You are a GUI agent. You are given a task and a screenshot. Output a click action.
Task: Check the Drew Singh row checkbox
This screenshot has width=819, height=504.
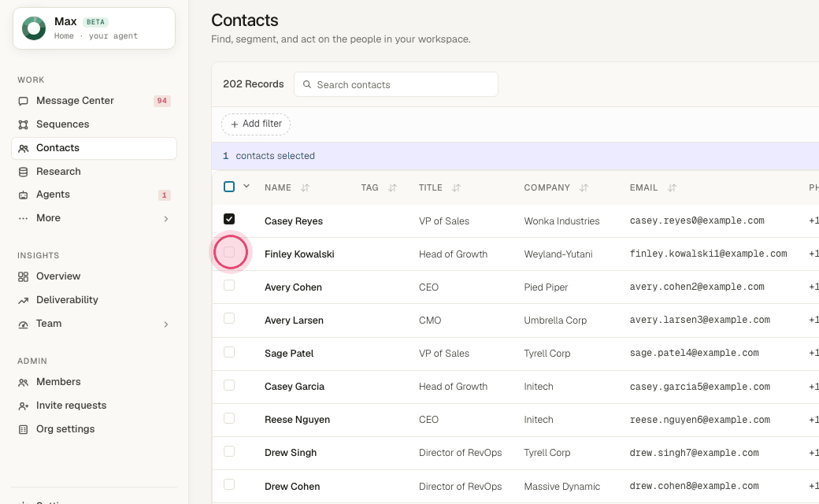coord(229,451)
